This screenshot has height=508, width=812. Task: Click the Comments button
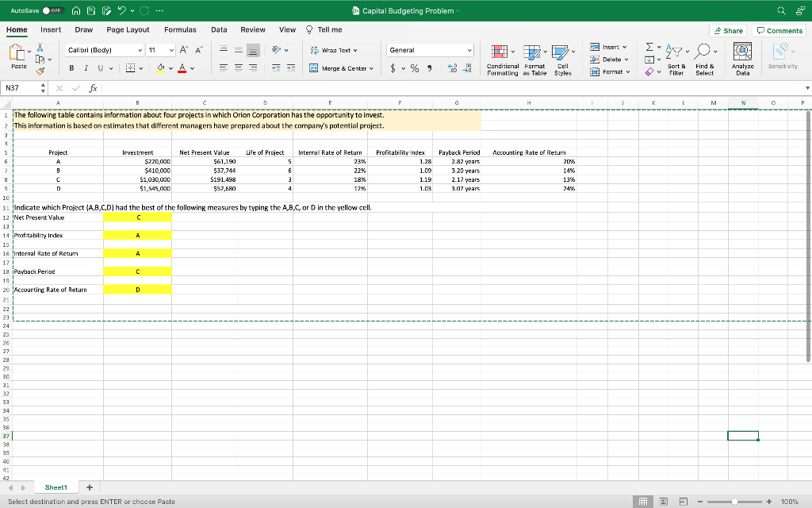tap(780, 31)
